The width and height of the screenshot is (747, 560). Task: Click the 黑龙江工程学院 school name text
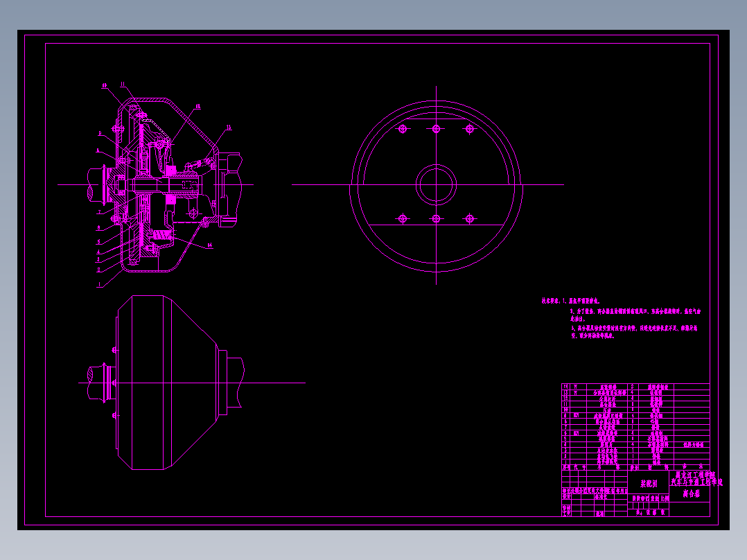pos(696,475)
